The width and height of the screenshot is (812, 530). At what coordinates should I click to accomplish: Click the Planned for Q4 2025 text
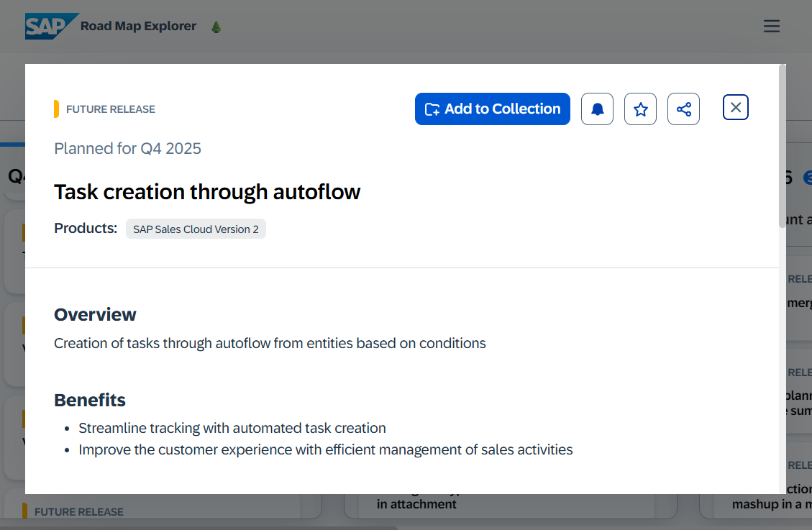[127, 149]
